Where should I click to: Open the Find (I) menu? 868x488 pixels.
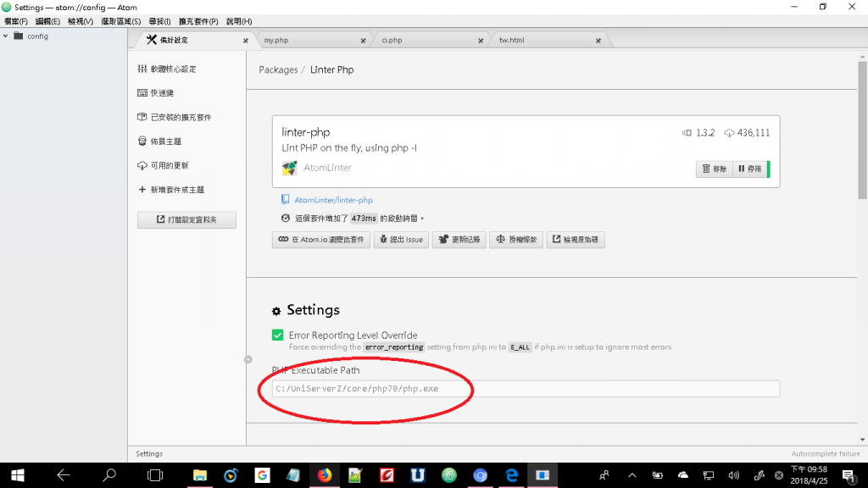coord(159,21)
